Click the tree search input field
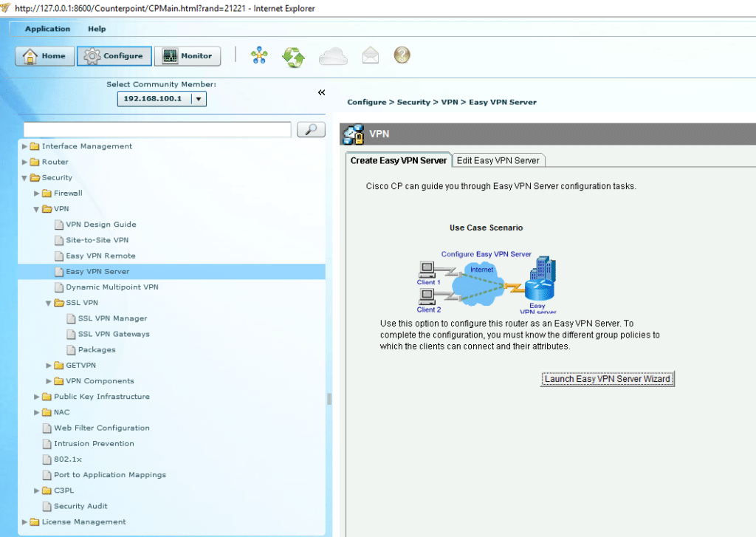The image size is (756, 537). coord(155,129)
